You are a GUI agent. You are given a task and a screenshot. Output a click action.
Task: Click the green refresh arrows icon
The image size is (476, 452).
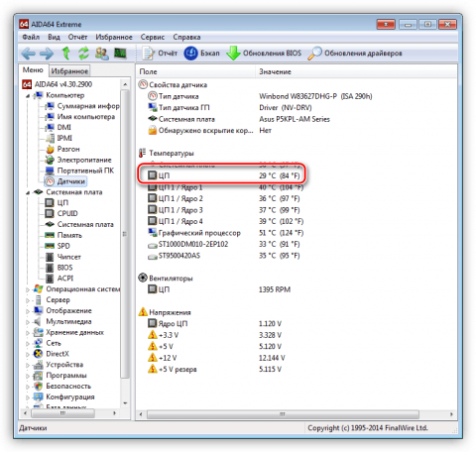(83, 54)
